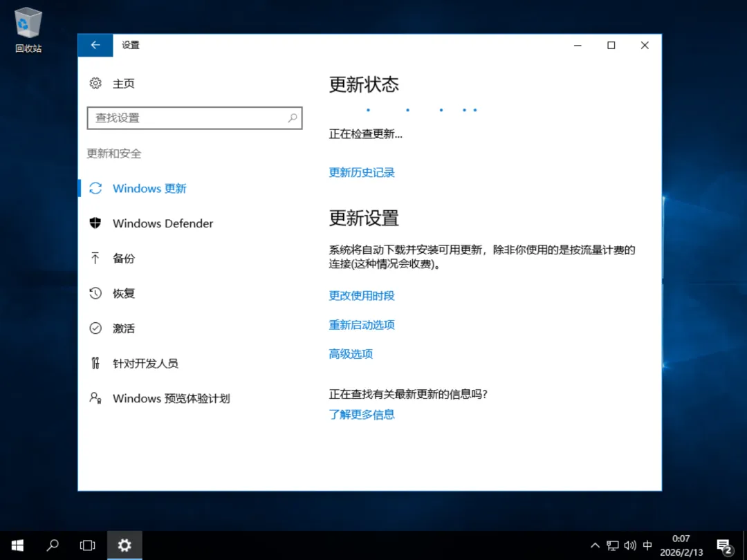Click 正在查找有关最新更新的信息吗? text
The height and width of the screenshot is (560, 747).
(x=408, y=394)
